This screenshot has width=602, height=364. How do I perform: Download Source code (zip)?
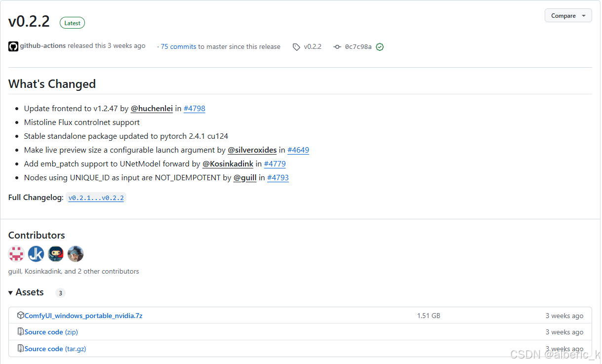pyautogui.click(x=51, y=332)
